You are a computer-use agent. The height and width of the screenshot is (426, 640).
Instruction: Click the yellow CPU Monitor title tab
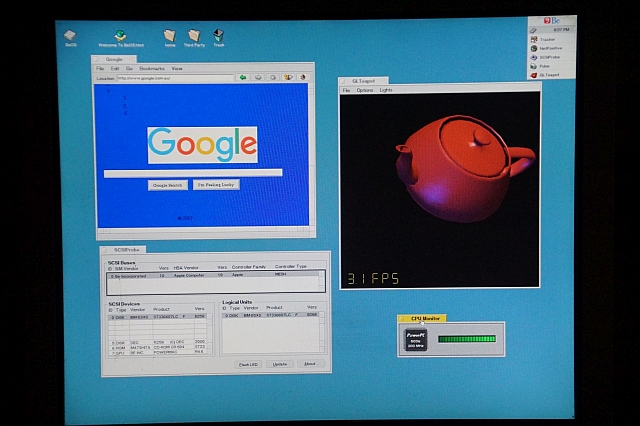422,318
